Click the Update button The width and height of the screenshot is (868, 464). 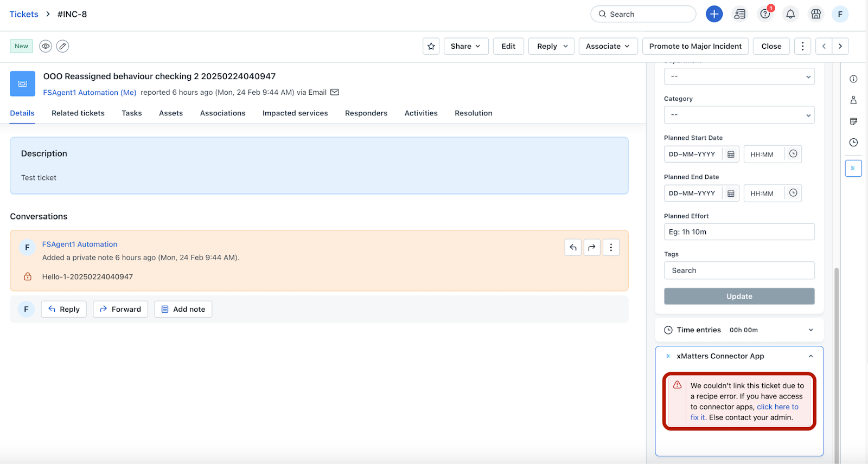coord(739,297)
